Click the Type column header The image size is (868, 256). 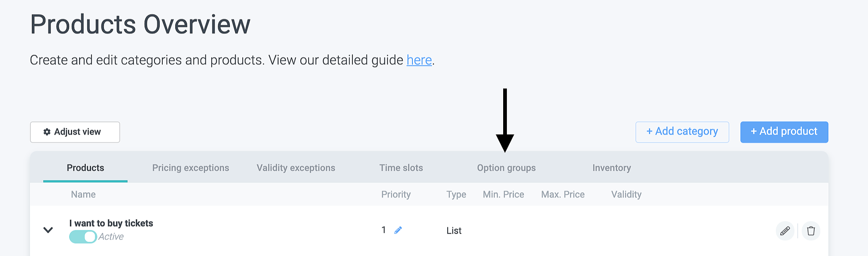456,194
